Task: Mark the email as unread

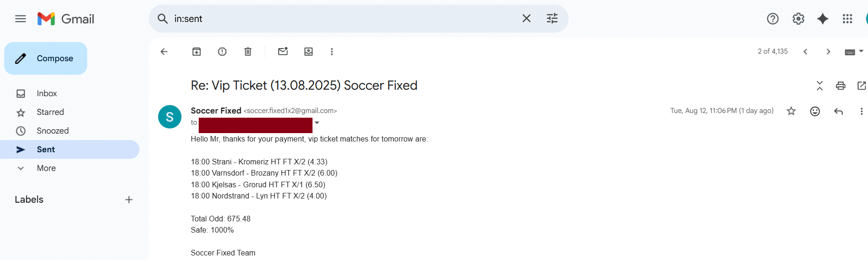Action: (x=283, y=51)
